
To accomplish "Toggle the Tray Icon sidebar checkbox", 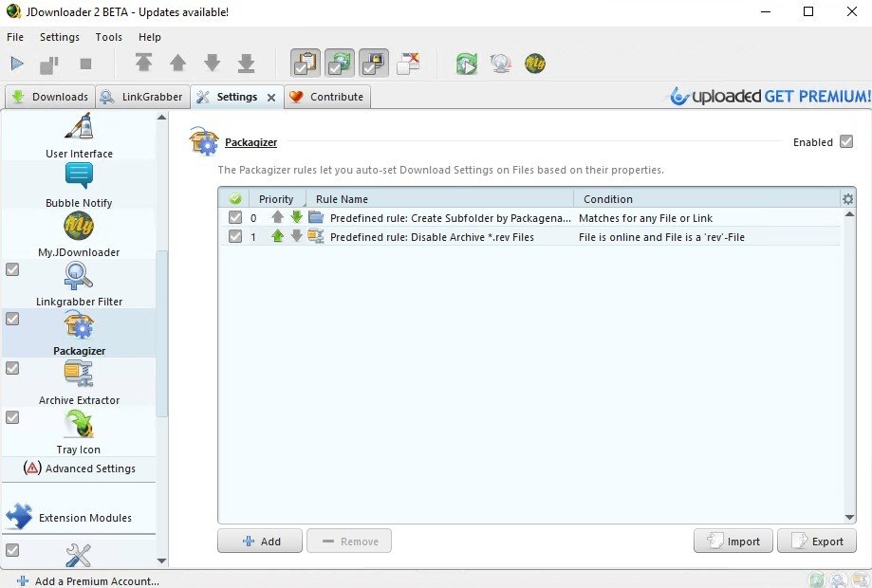I will [x=12, y=417].
